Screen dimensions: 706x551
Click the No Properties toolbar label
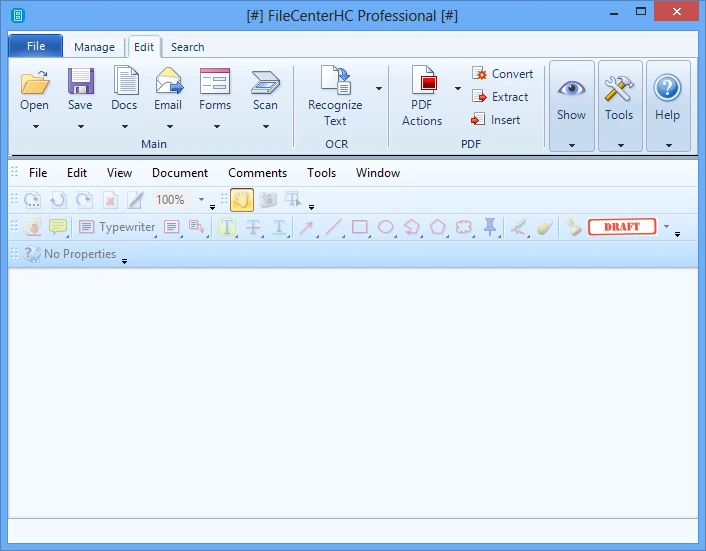click(x=79, y=254)
